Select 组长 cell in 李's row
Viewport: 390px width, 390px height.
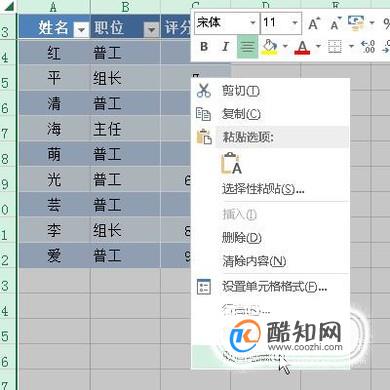(x=125, y=230)
